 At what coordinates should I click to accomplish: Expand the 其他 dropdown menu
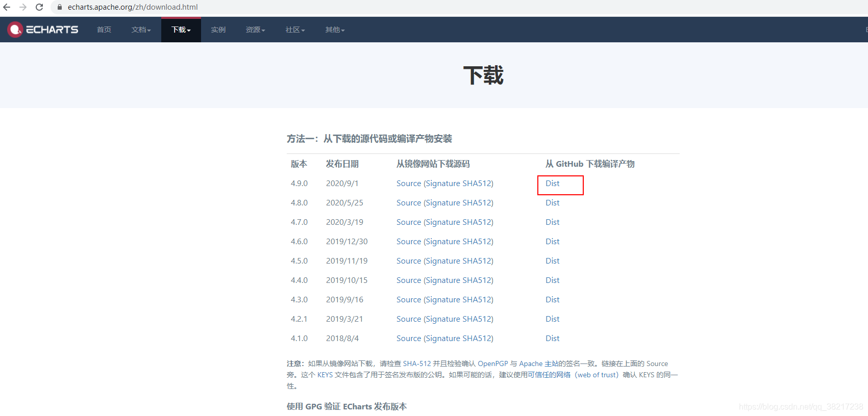tap(335, 30)
